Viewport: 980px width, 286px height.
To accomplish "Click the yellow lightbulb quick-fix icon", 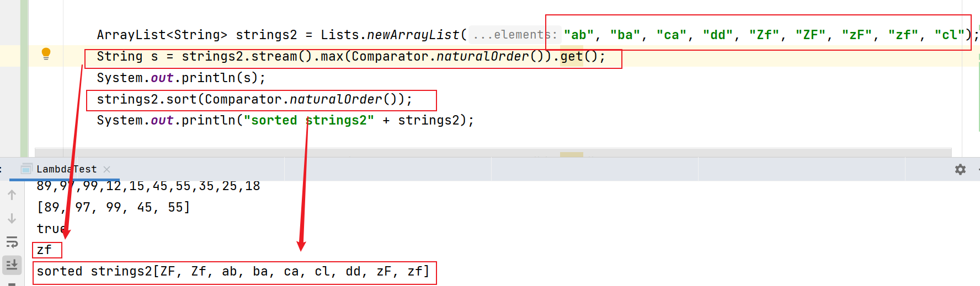I will (x=46, y=54).
